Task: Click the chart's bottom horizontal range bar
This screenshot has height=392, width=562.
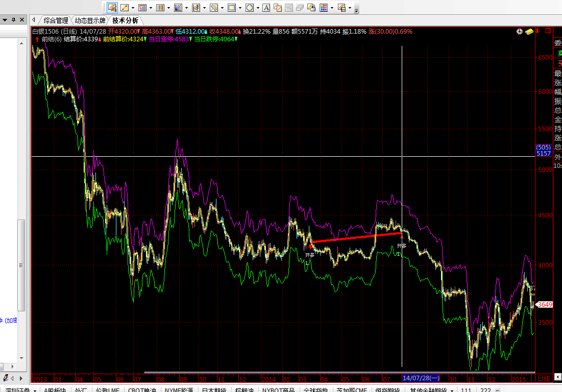Action: point(339,372)
